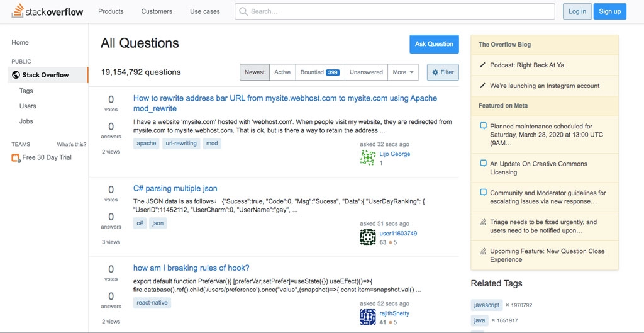
Task: Open the Use cases page
Action: coord(204,11)
